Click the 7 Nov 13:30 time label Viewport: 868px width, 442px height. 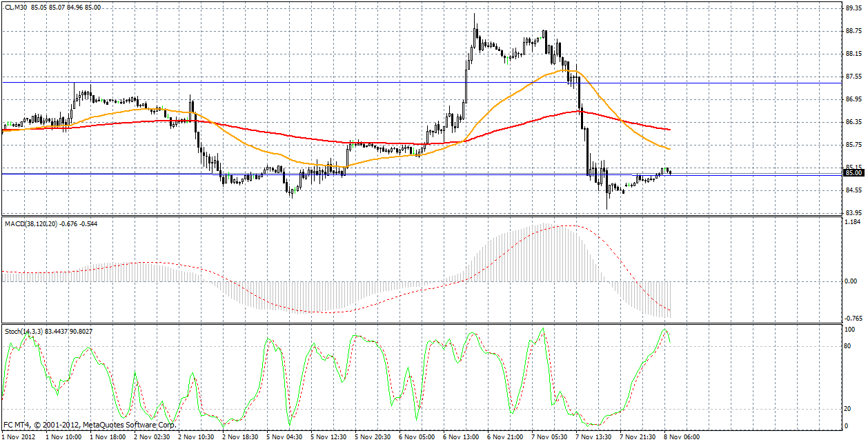pyautogui.click(x=594, y=436)
